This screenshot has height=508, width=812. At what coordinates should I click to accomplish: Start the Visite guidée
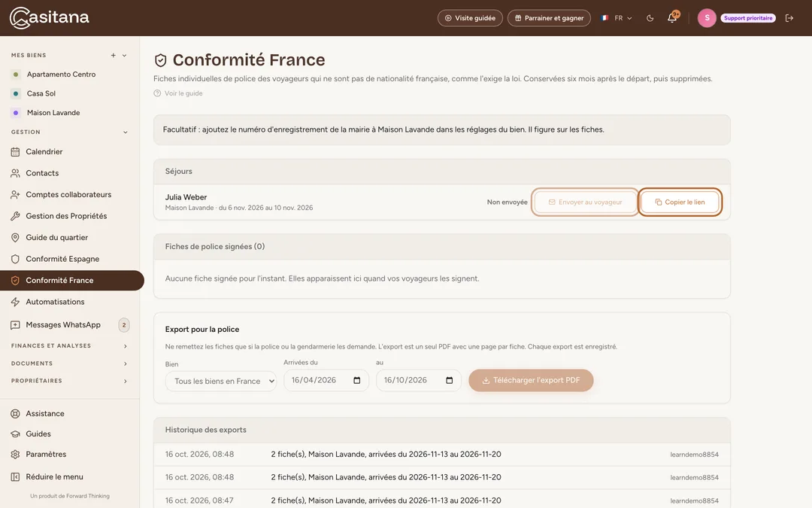tap(470, 18)
